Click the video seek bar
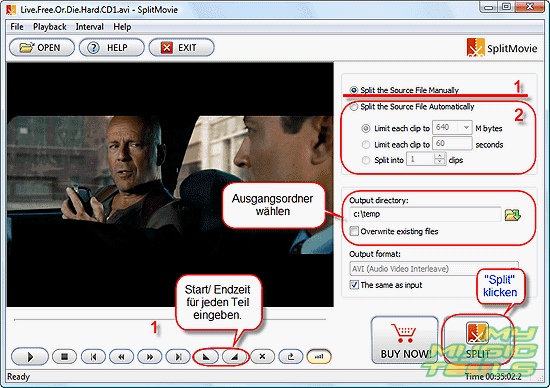 170,320
